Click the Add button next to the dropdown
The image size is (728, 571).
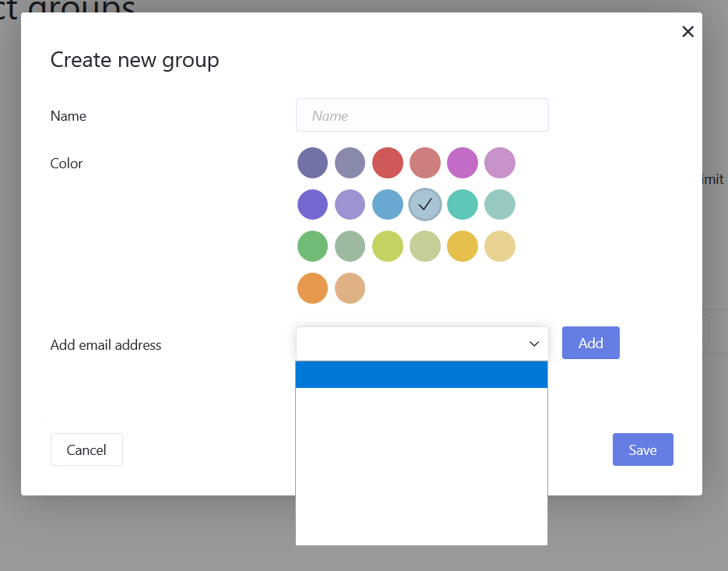tap(590, 343)
